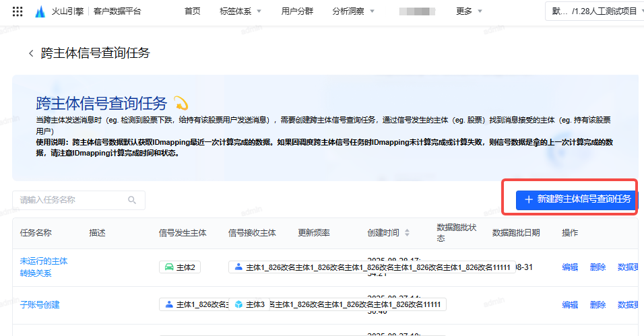This screenshot has width=644, height=336.
Task: Open the 分析洞察 menu
Action: coord(348,11)
